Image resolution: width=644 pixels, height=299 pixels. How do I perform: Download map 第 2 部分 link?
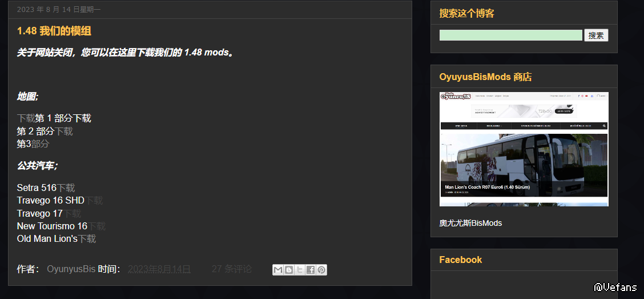point(64,131)
